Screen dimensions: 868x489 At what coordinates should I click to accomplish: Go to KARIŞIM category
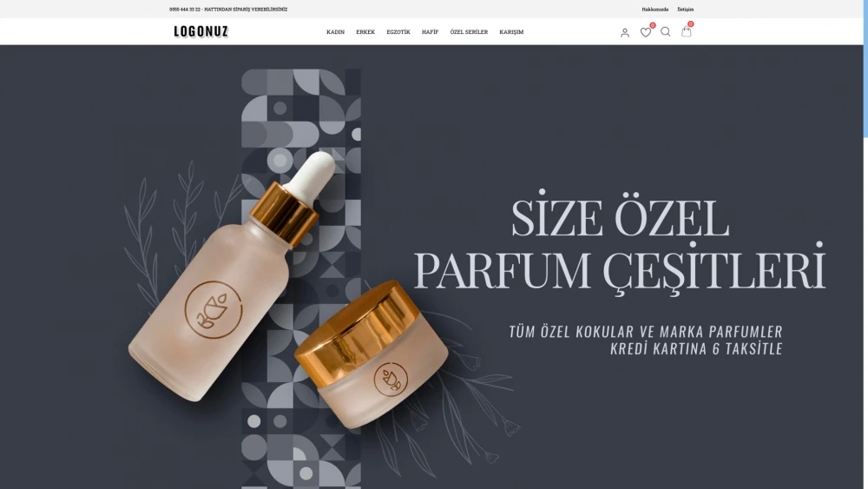[511, 32]
